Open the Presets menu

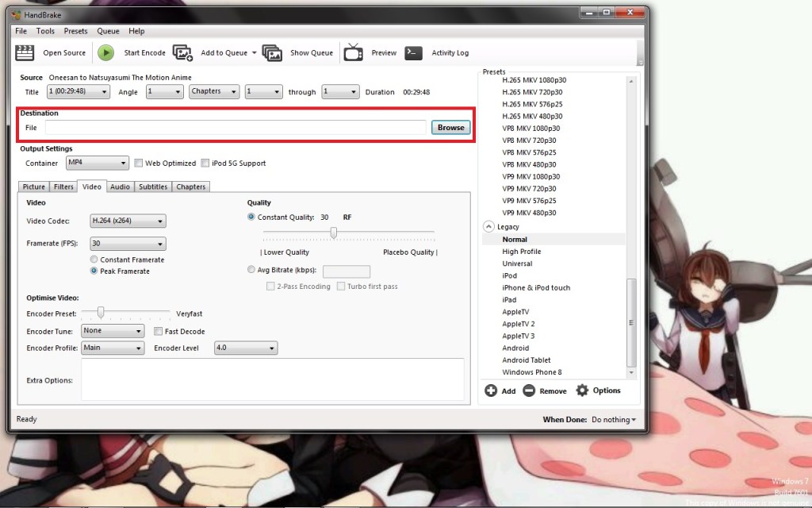[75, 31]
